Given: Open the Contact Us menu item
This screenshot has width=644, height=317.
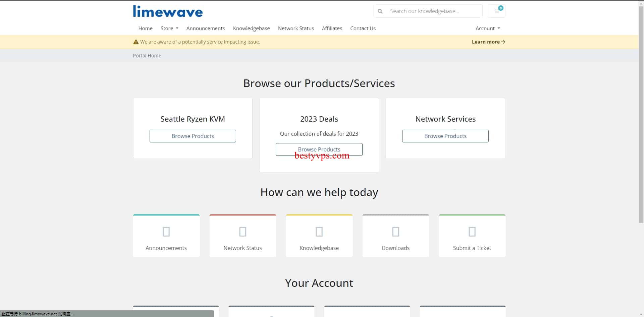Looking at the screenshot, I should coord(363,28).
